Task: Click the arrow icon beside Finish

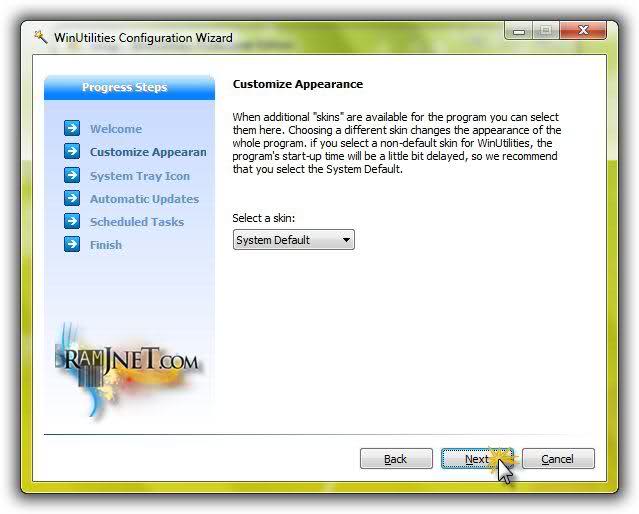Action: click(71, 244)
